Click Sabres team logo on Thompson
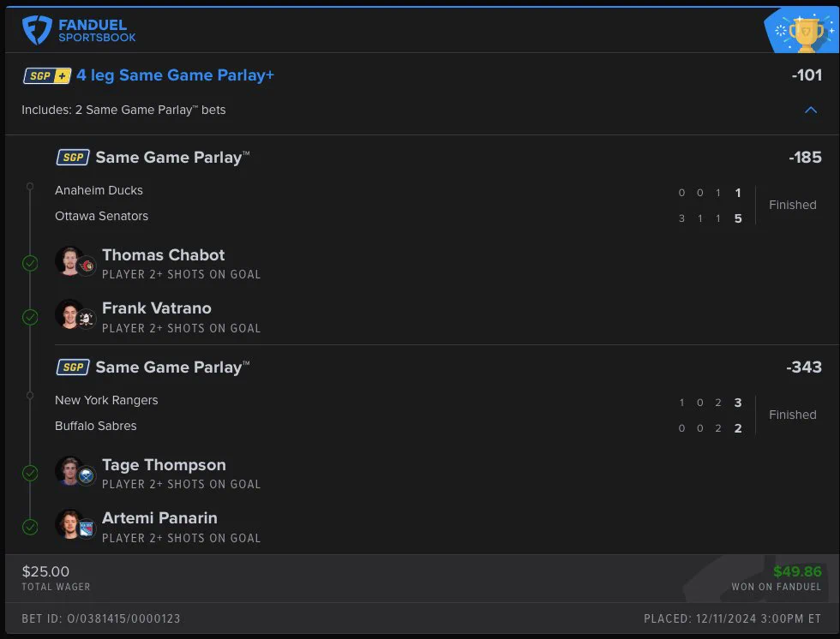 tap(87, 475)
